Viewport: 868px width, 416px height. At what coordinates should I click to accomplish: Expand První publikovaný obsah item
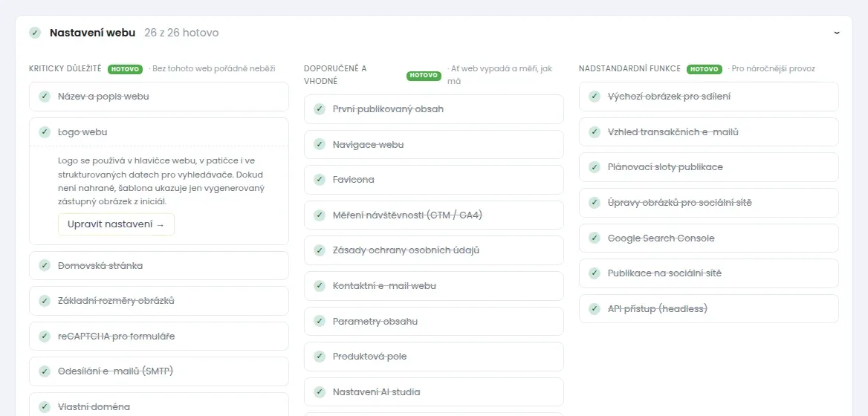pyautogui.click(x=434, y=109)
